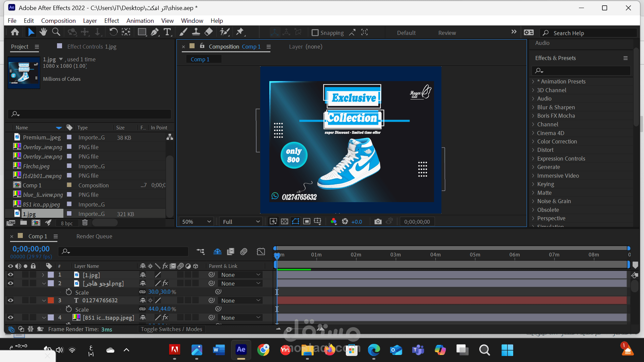644x362 pixels.
Task: Open the 50% magnification dropdown
Action: [x=196, y=222]
